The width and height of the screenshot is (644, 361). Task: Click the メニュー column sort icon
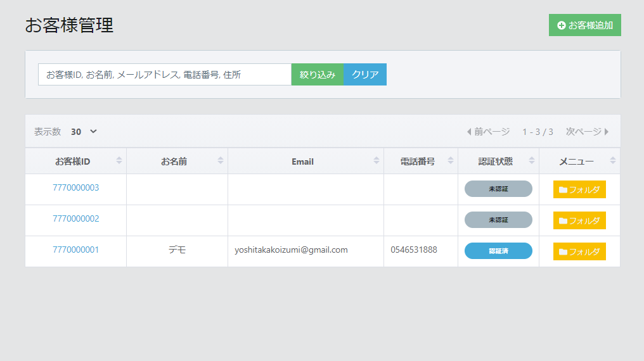[x=613, y=161]
